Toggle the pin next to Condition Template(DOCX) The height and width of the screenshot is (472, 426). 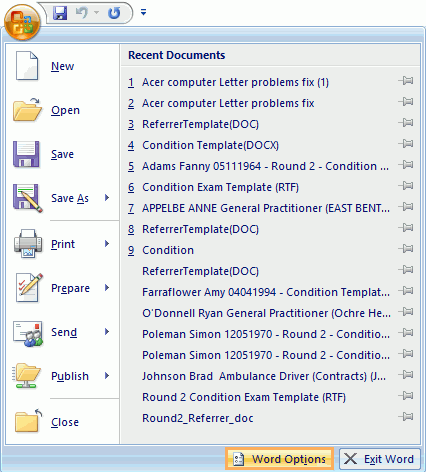[x=406, y=144]
